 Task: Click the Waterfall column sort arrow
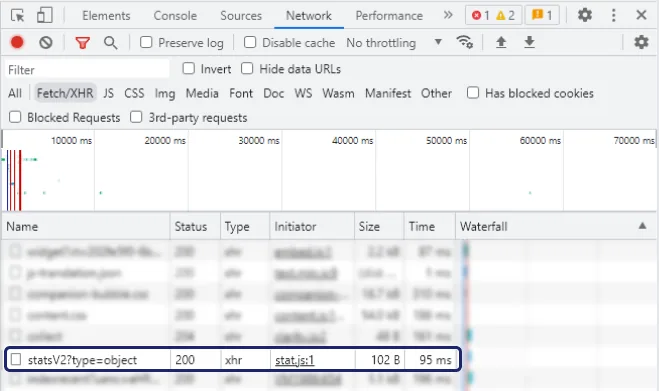point(642,226)
